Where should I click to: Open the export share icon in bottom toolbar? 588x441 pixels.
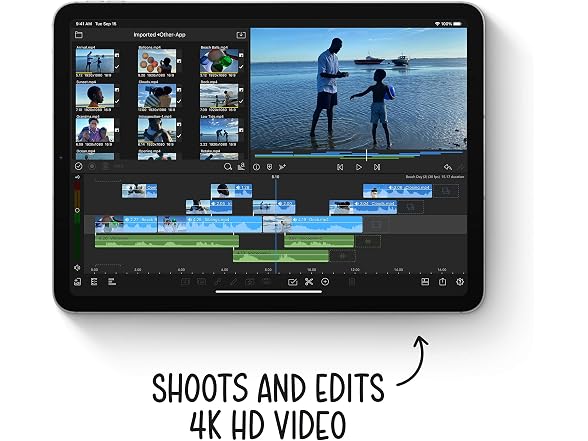tap(442, 282)
